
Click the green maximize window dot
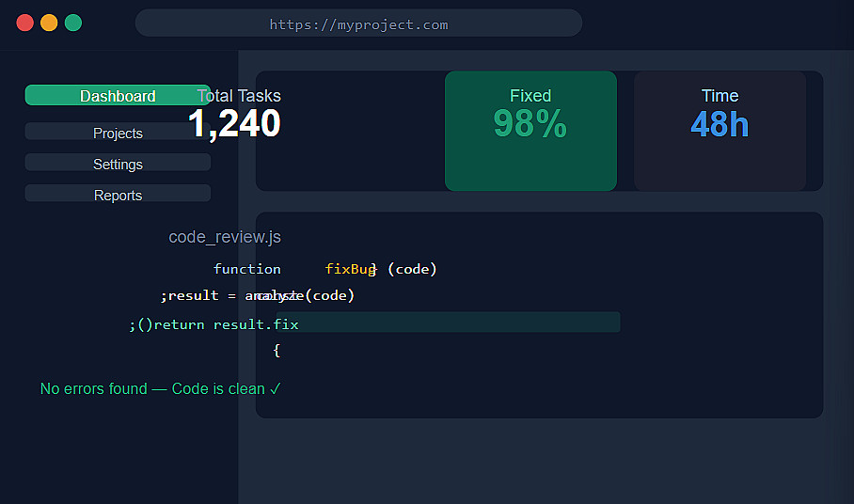[x=72, y=23]
